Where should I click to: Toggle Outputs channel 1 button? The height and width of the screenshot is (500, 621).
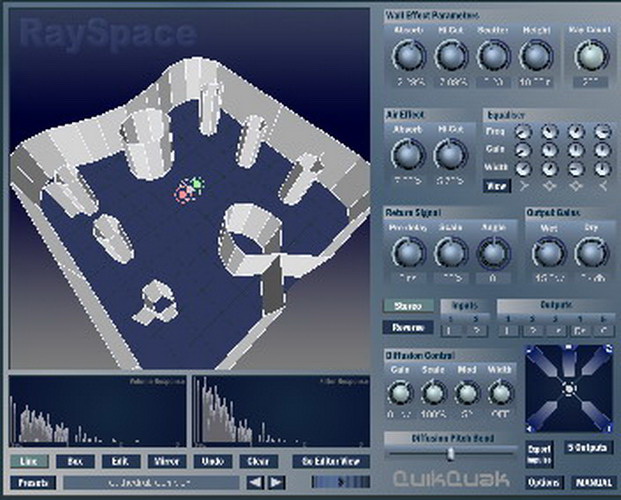tap(508, 331)
